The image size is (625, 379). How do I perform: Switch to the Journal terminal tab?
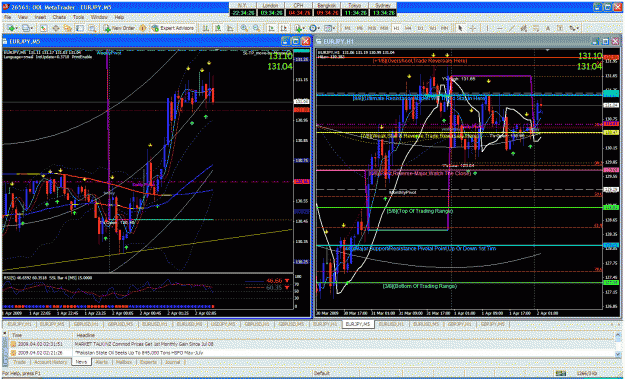pyautogui.click(x=172, y=362)
